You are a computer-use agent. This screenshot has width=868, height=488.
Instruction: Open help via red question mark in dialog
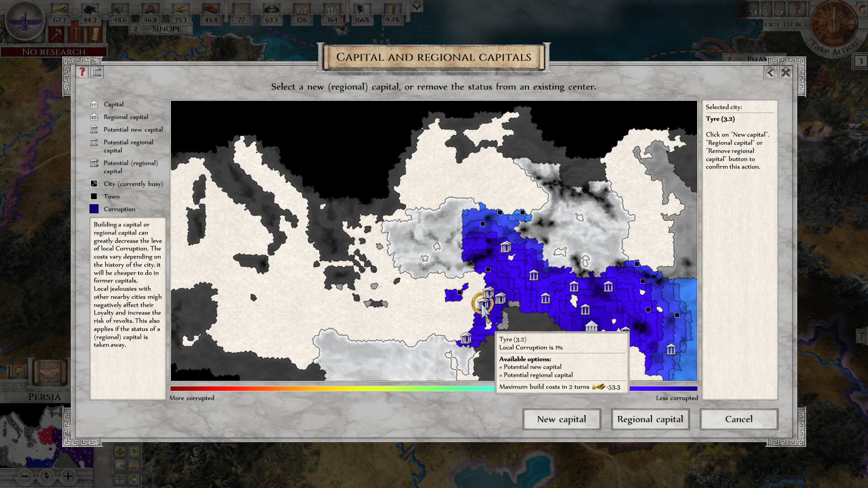(x=82, y=72)
